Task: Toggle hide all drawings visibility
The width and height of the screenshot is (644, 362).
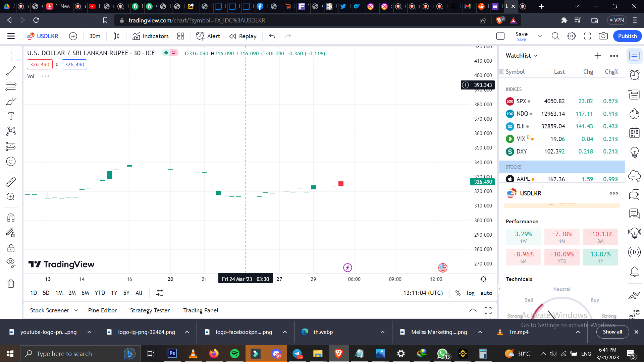Action: (x=11, y=263)
